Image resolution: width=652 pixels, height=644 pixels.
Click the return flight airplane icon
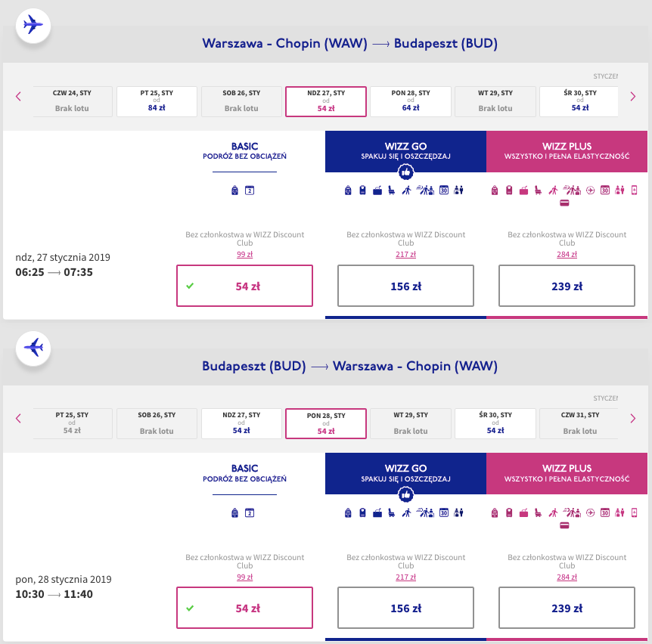click(x=33, y=348)
